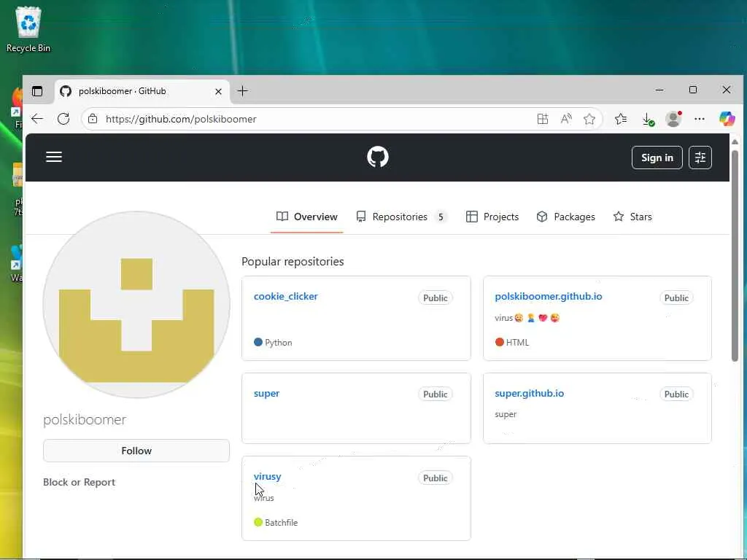
Task: Open the Downloads icon
Action: 648,119
